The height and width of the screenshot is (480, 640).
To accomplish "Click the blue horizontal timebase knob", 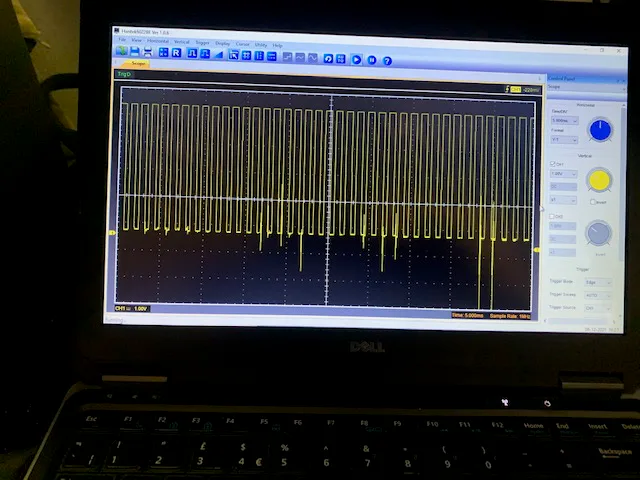I will pyautogui.click(x=600, y=129).
